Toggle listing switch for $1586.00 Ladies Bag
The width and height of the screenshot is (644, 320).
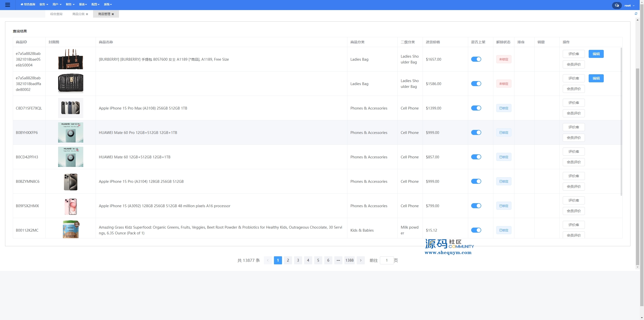point(476,84)
